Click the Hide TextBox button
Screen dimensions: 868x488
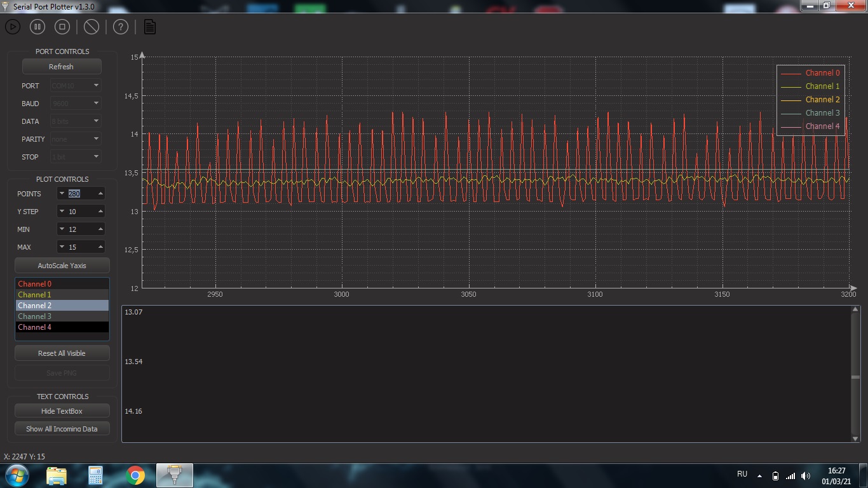point(62,411)
